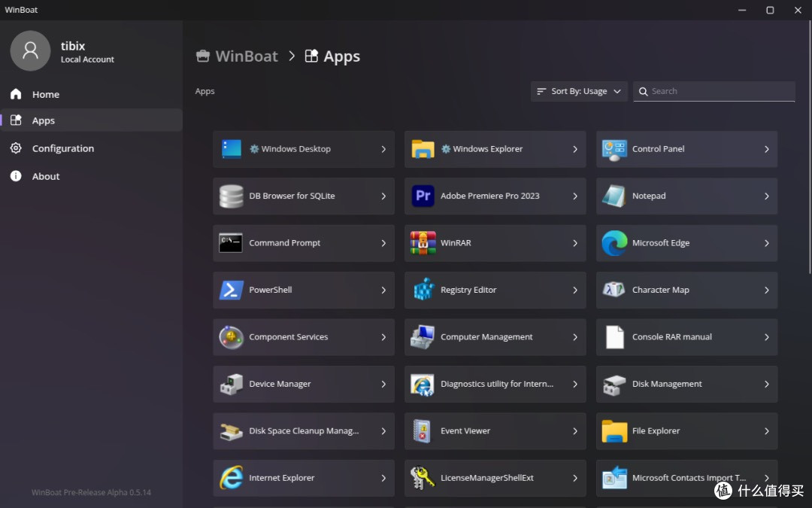Click the Command Prompt icon
This screenshot has width=812, height=508.
point(231,243)
